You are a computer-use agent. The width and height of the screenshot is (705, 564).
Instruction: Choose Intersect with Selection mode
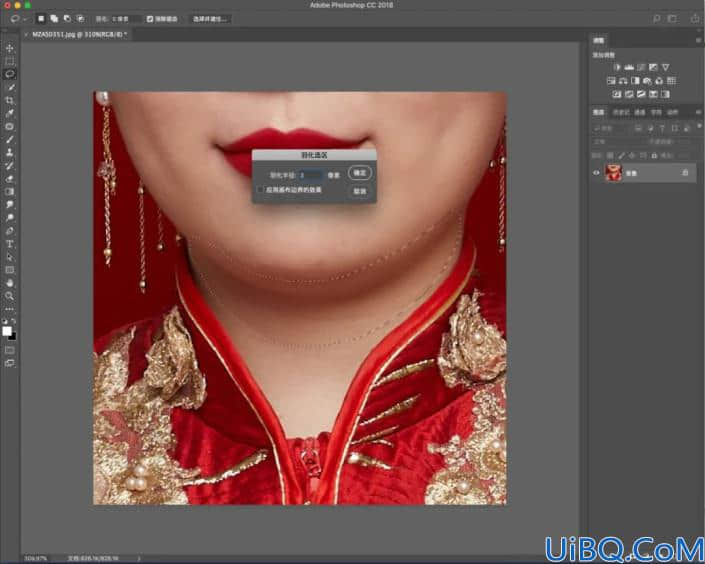click(80, 19)
